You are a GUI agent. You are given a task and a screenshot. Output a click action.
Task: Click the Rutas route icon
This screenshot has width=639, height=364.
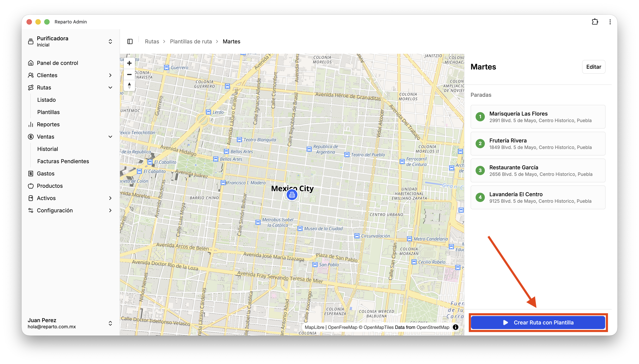coord(31,88)
